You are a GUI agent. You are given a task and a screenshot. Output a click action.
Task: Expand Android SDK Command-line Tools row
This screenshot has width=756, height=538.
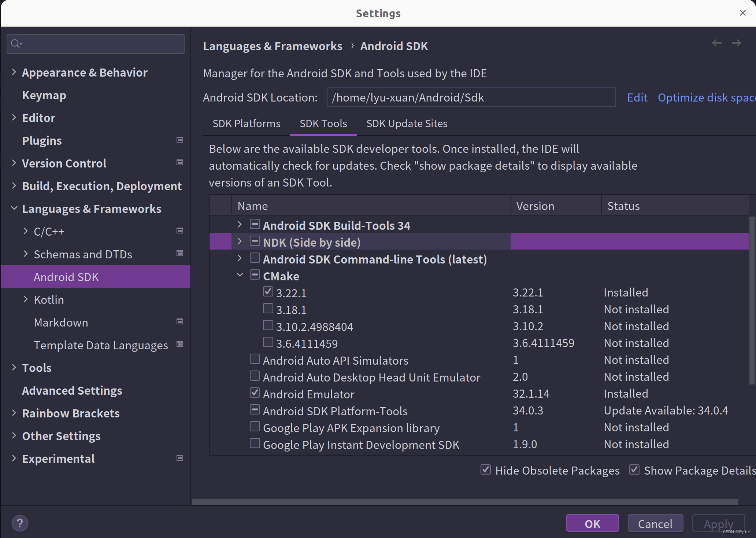pos(240,258)
